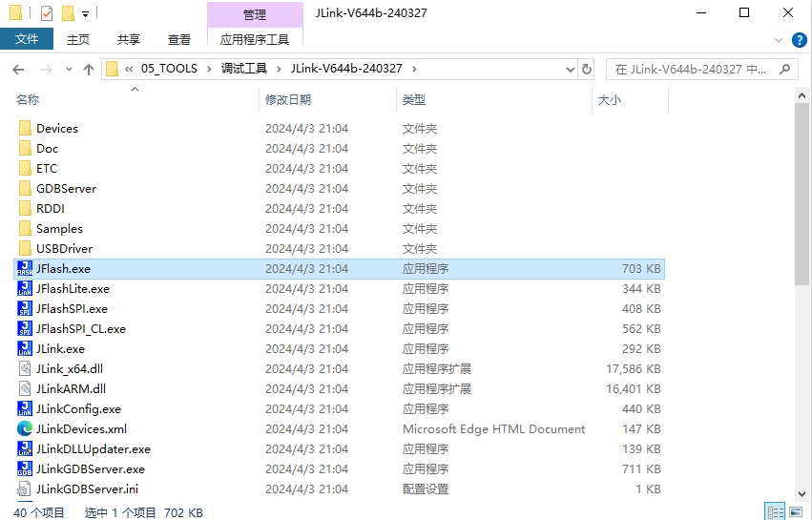The image size is (812, 520).
Task: Expand chevron after 调试工具 breadcrumb
Action: pos(280,69)
